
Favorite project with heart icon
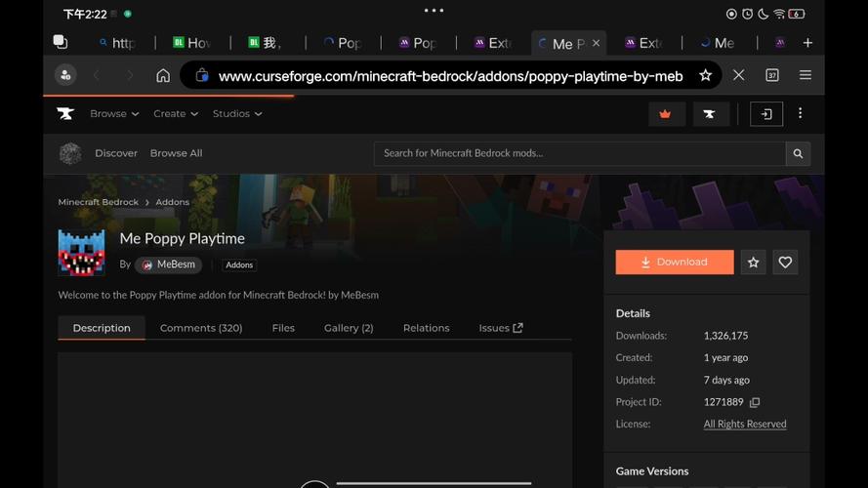coord(785,263)
